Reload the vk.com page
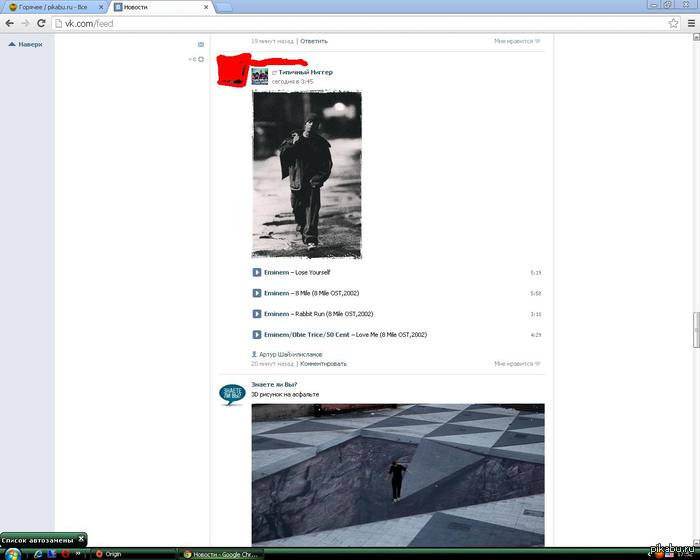Image resolution: width=700 pixels, height=560 pixels. 41,23
